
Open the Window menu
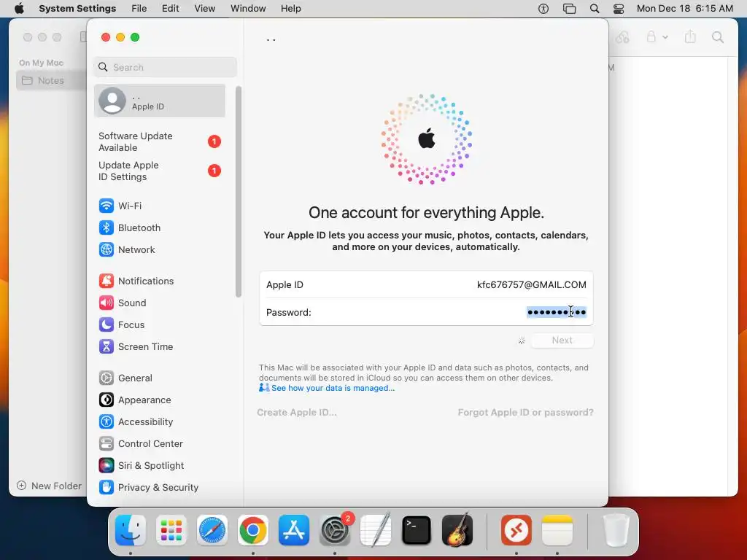248,9
